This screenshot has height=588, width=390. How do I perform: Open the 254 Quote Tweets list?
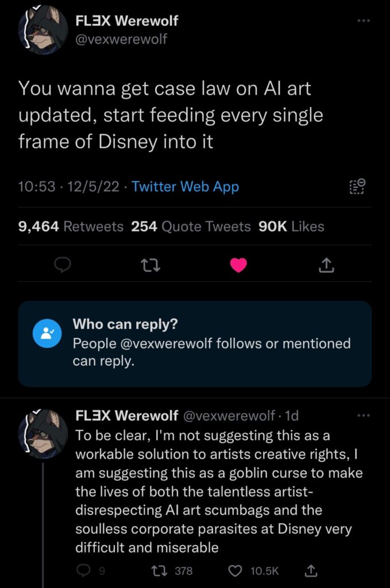191,226
